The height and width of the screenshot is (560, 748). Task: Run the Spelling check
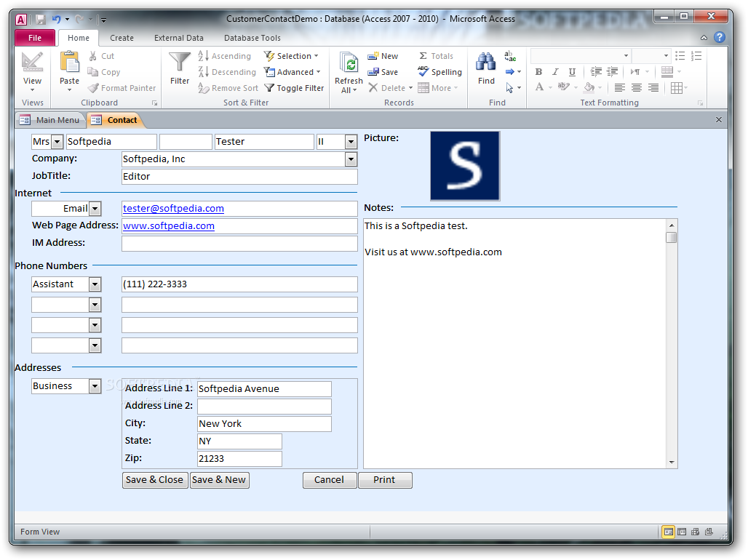click(x=439, y=72)
